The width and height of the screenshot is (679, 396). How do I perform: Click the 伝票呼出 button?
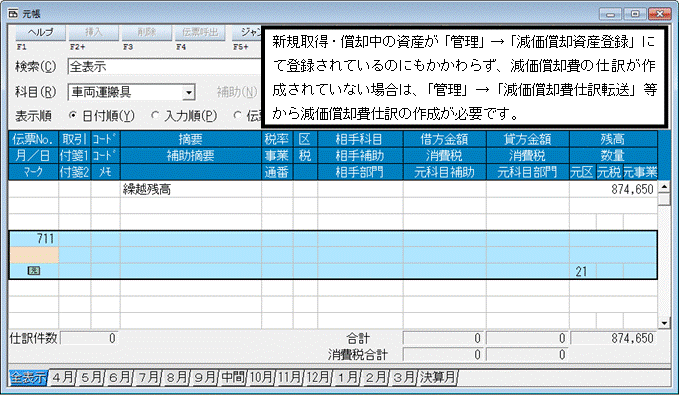(x=200, y=32)
